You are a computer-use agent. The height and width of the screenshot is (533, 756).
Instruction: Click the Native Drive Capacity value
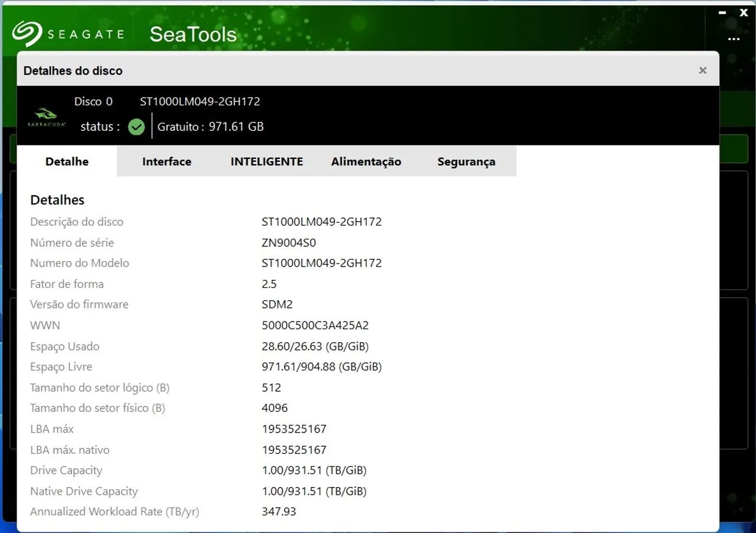pyautogui.click(x=314, y=492)
